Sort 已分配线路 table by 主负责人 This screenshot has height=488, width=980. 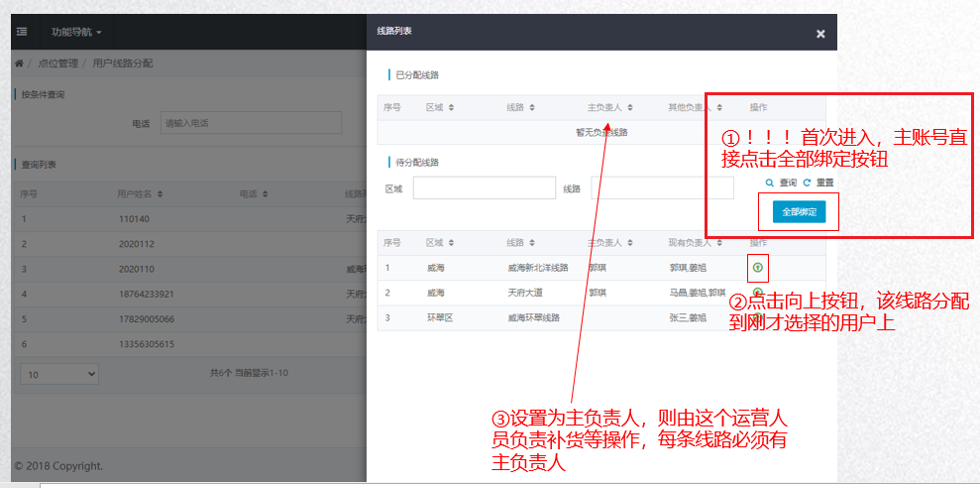tap(630, 107)
